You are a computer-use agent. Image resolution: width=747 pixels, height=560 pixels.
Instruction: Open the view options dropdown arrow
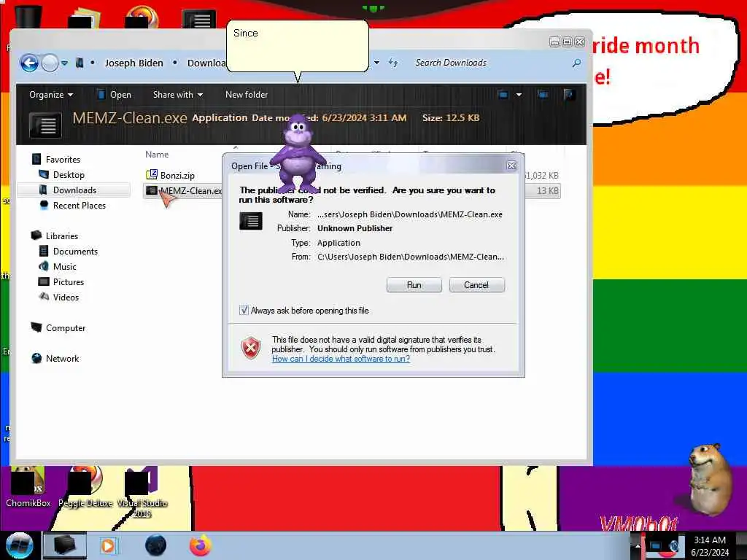pos(519,95)
